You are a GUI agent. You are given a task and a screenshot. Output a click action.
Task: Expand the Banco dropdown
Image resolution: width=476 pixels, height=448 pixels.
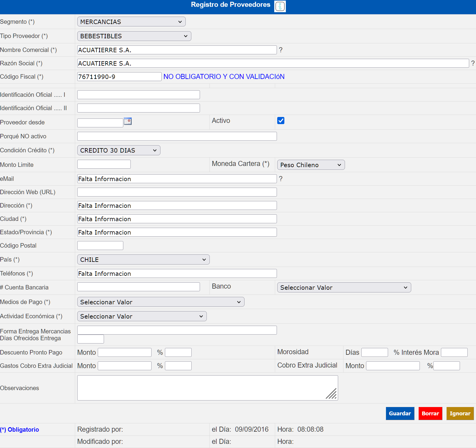coord(344,287)
